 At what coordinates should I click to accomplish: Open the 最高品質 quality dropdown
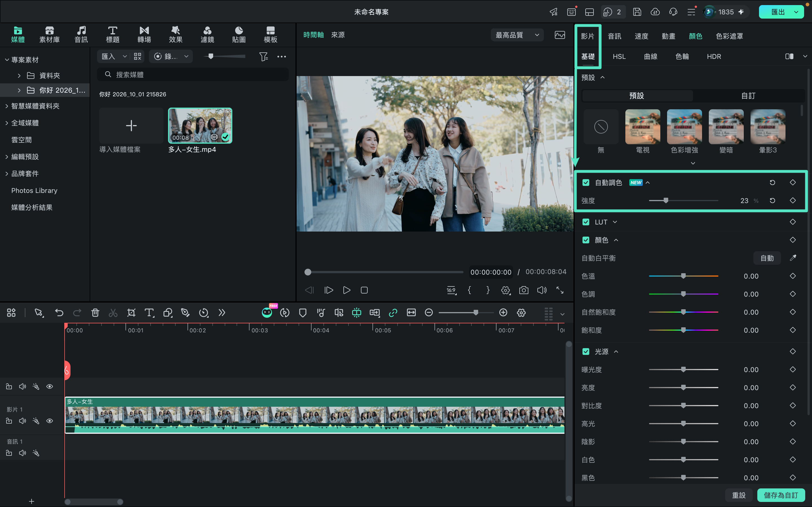[517, 35]
